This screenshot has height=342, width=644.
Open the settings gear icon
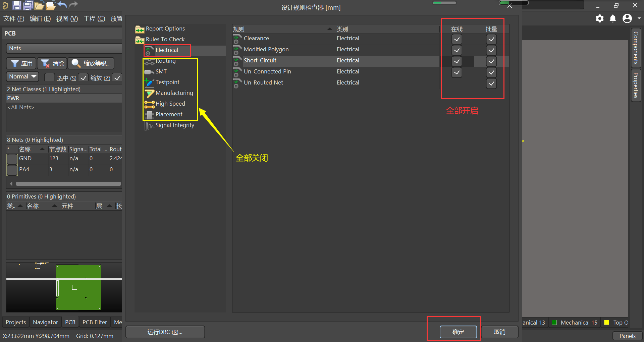[x=600, y=18]
